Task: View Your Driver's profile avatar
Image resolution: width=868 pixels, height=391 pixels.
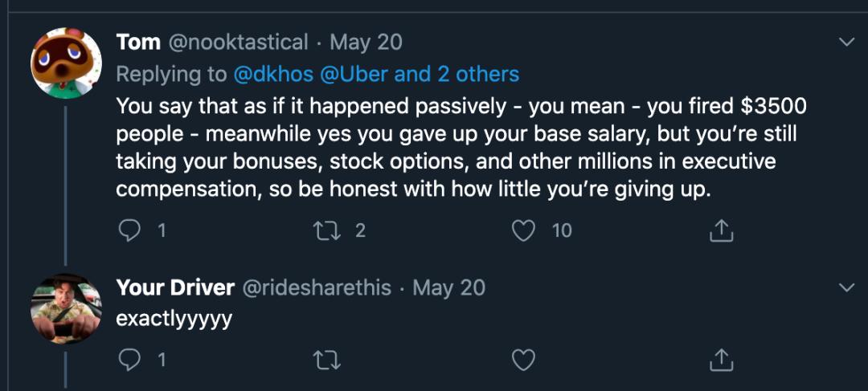Action: 65,308
